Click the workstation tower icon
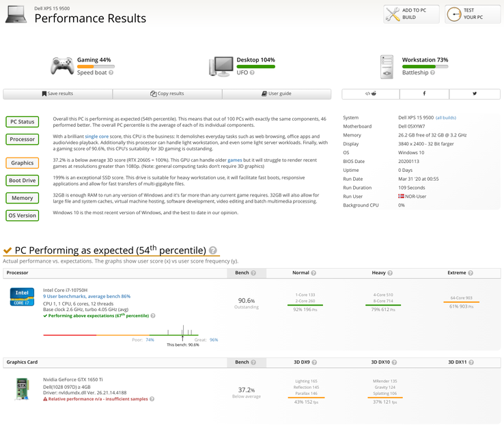Screen dimensions: 504x425 [387, 67]
